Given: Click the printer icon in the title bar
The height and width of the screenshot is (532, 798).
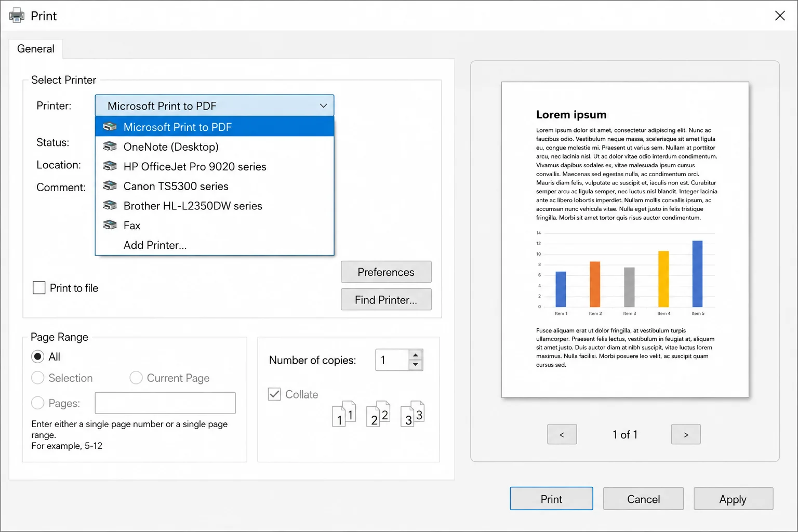Looking at the screenshot, I should tap(17, 16).
